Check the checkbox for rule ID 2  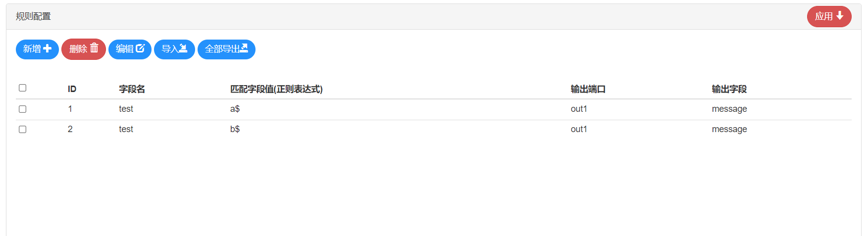pos(22,129)
